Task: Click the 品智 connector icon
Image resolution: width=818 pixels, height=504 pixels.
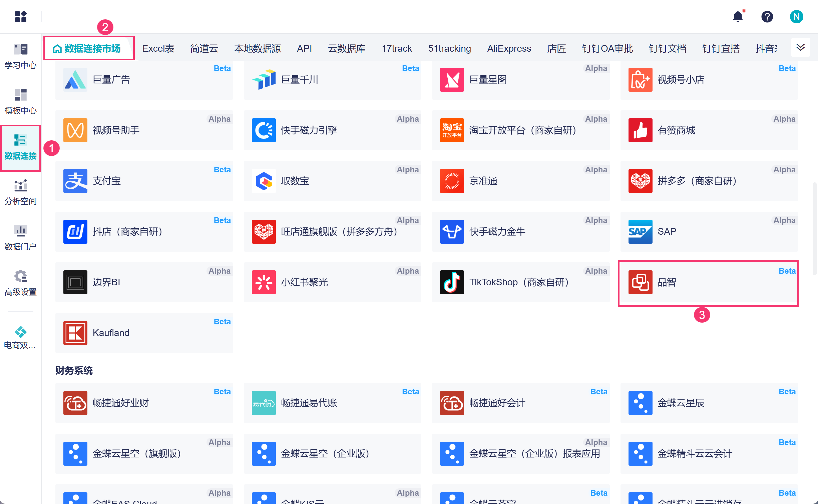Action: tap(641, 282)
